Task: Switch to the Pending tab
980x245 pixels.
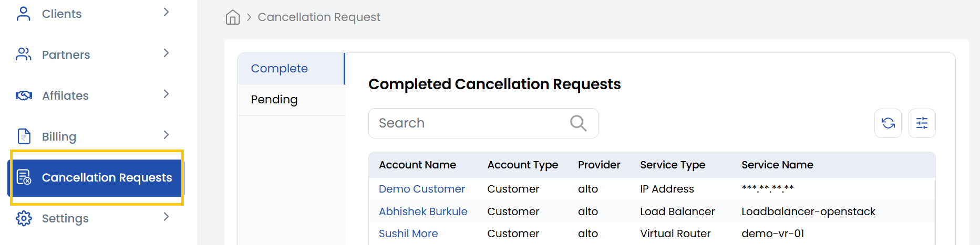Action: point(291,100)
